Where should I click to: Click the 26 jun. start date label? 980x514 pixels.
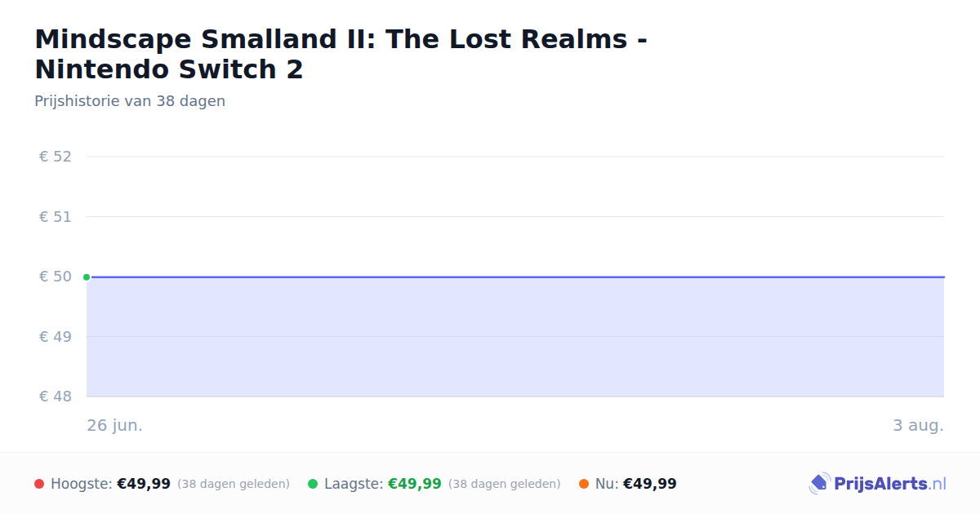pyautogui.click(x=115, y=426)
